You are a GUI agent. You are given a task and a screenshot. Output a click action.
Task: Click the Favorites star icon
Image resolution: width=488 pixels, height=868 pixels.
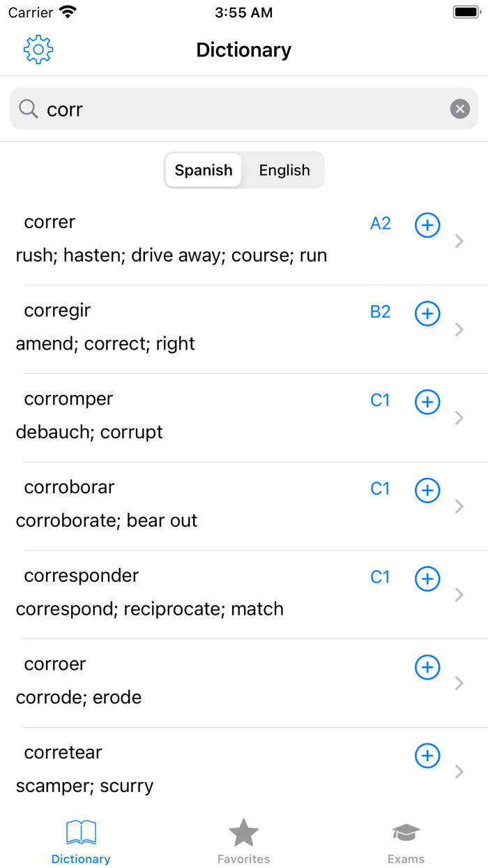[243, 831]
